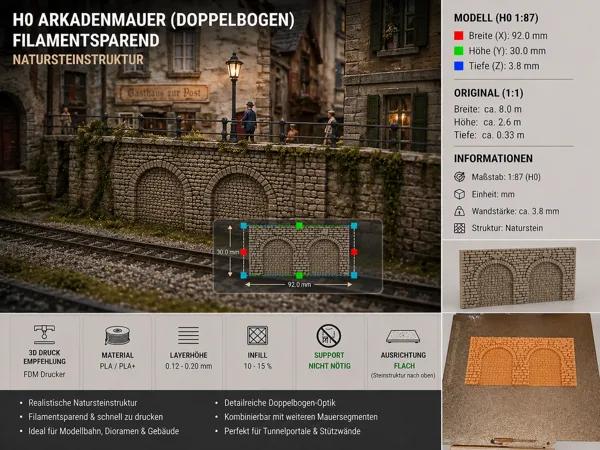Viewport: 600px width, 450px height.
Task: Click the wall thickness icon beside Wandstärke
Action: 459,211
